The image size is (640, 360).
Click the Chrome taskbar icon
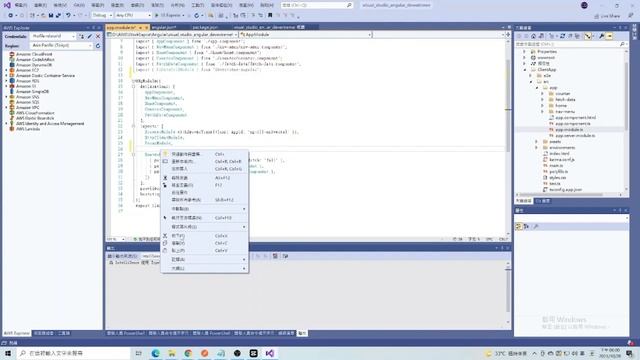pyautogui.click(x=188, y=353)
